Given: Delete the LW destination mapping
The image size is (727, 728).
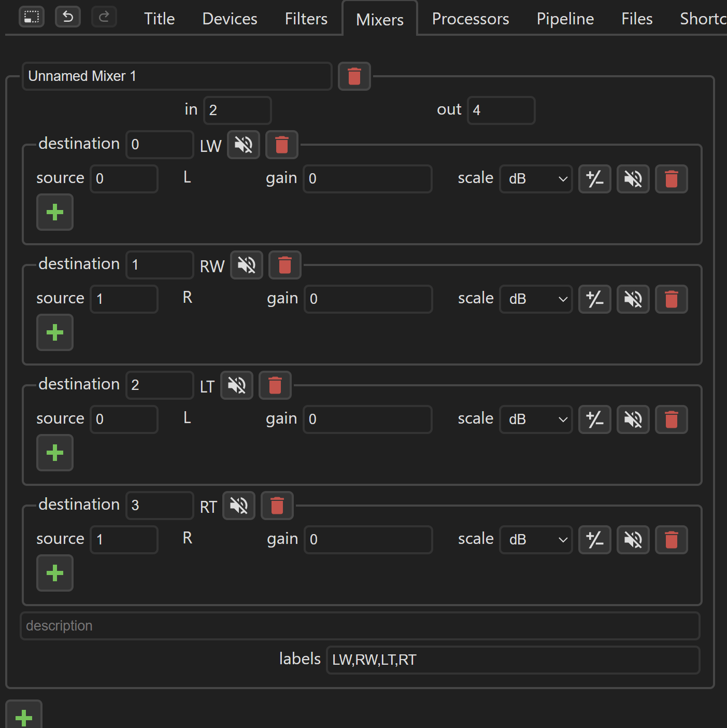Looking at the screenshot, I should 281,145.
